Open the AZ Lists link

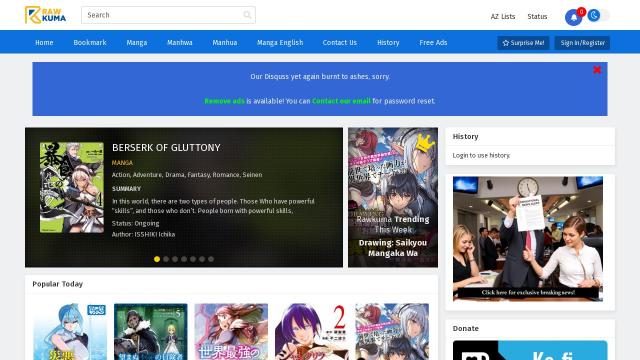pos(502,16)
